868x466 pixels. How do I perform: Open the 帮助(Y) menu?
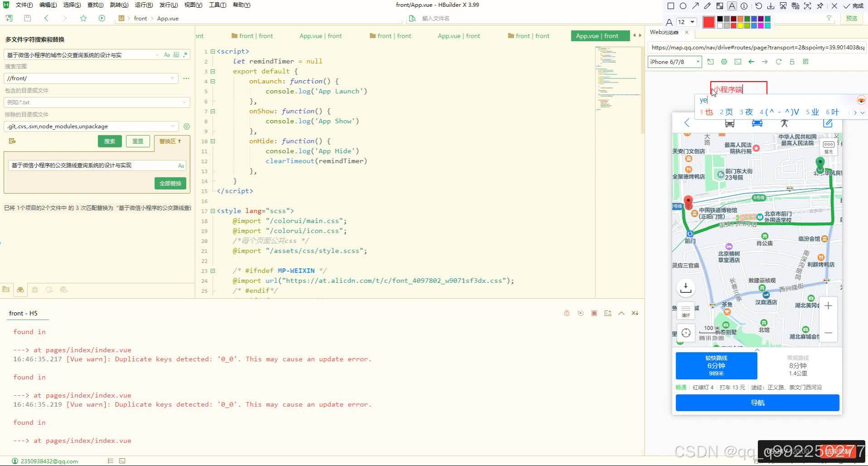pos(241,5)
